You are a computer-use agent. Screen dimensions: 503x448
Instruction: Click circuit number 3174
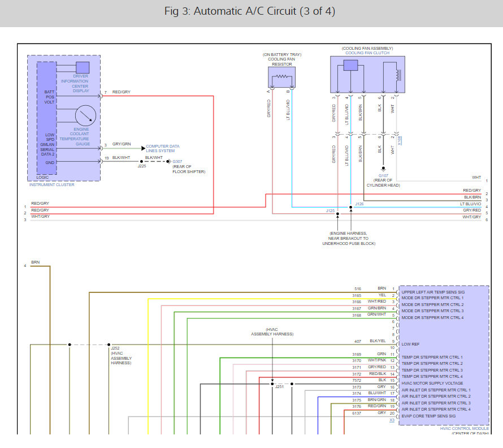pos(357,394)
